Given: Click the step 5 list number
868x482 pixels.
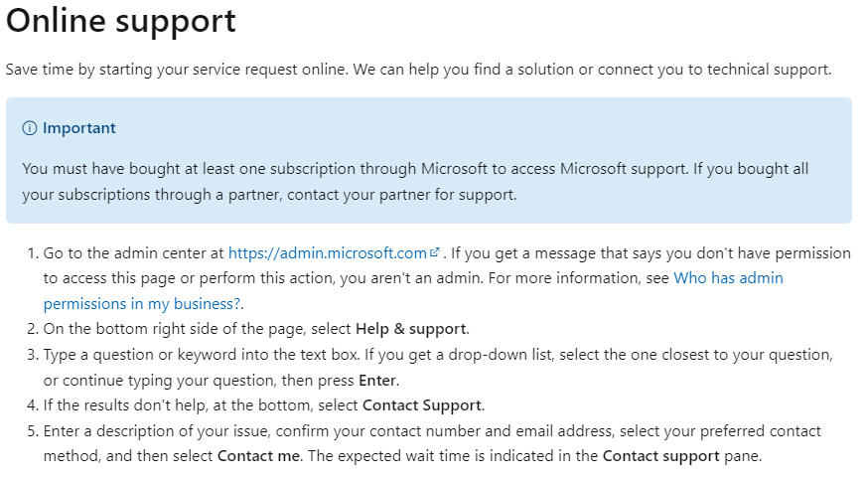Looking at the screenshot, I should pyautogui.click(x=31, y=431).
